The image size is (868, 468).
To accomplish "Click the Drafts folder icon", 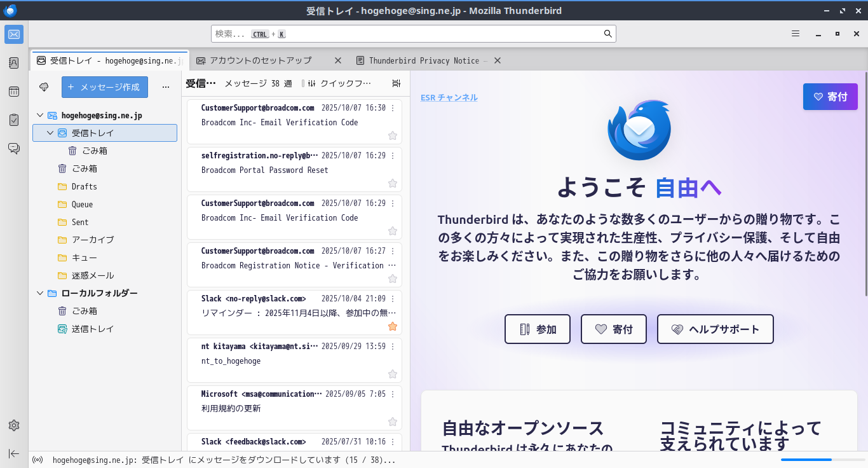I will [62, 186].
